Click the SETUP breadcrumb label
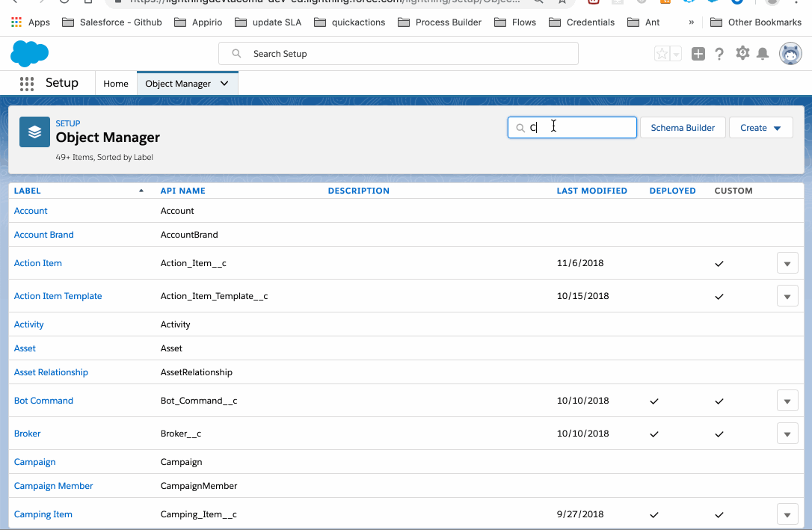The height and width of the screenshot is (530, 812). click(x=68, y=123)
